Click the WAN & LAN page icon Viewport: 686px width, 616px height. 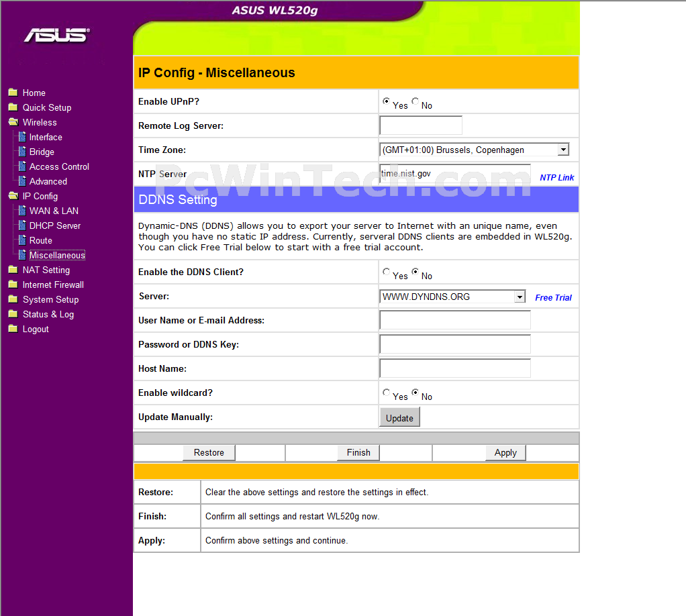coord(22,211)
